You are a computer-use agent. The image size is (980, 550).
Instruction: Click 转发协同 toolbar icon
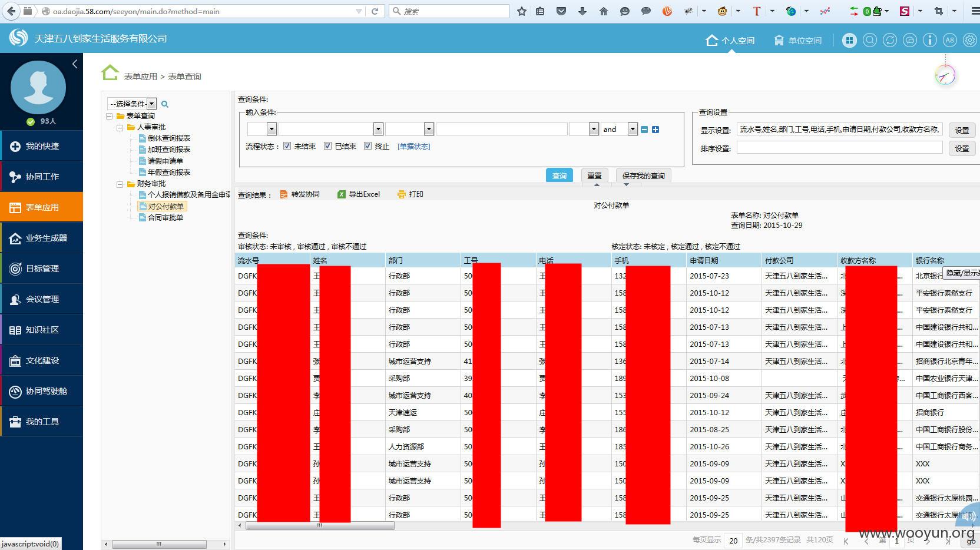pos(300,194)
